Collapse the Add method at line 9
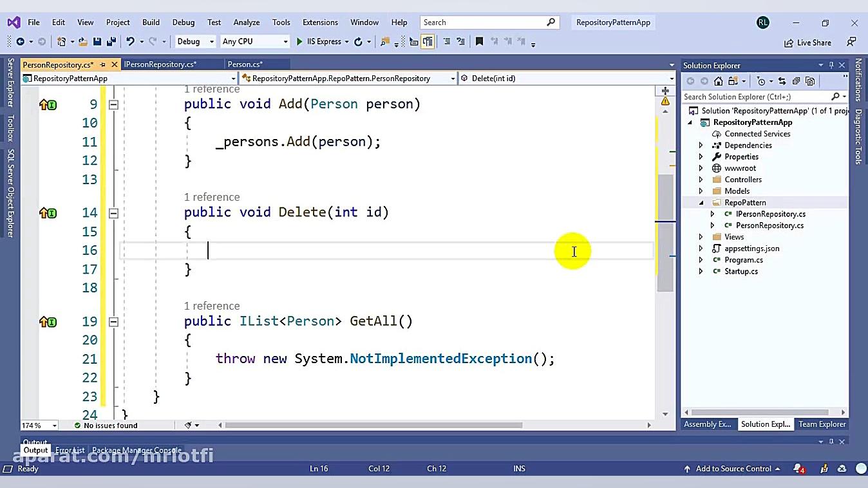Viewport: 868px width, 488px height. point(113,104)
